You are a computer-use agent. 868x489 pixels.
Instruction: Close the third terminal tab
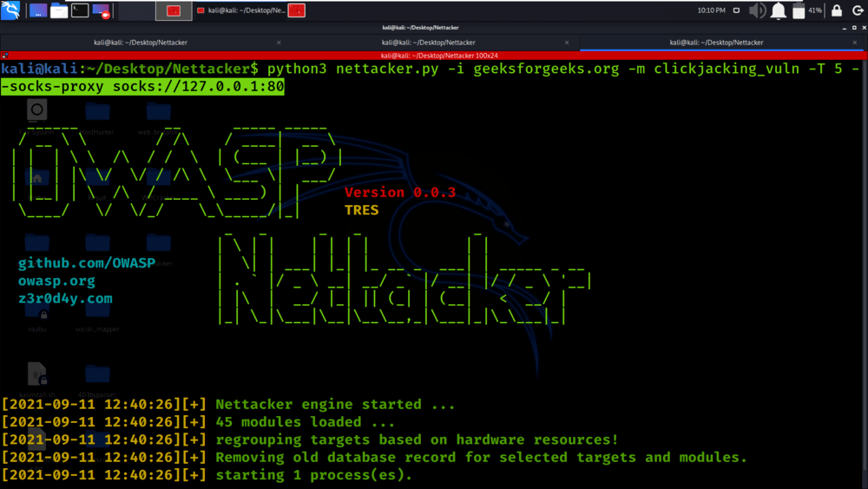pos(855,43)
